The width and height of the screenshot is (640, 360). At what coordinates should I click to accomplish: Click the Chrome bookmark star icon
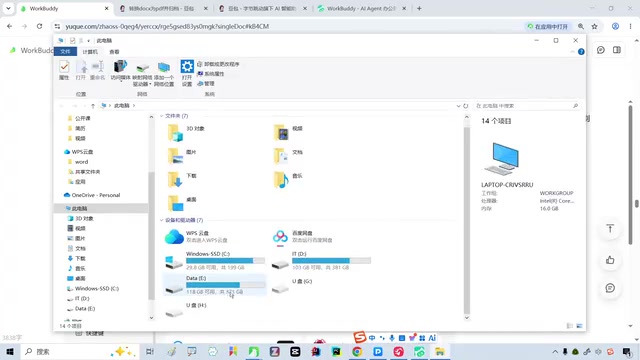594,27
